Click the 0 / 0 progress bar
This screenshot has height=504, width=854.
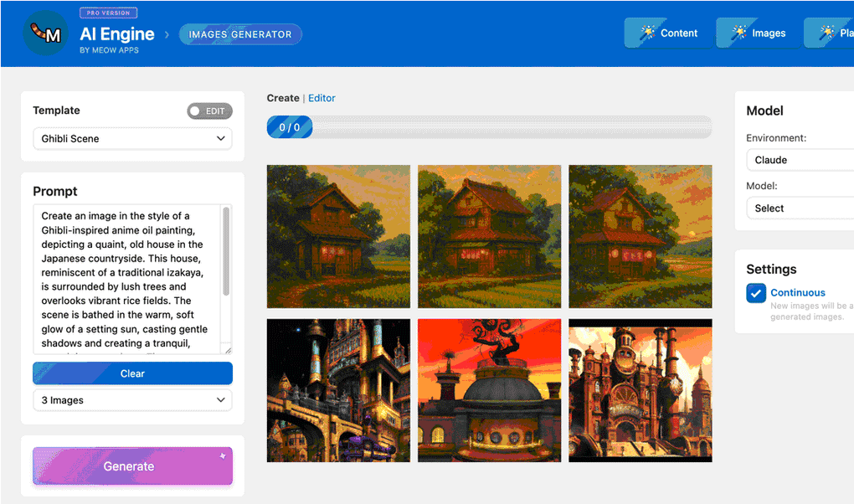489,127
